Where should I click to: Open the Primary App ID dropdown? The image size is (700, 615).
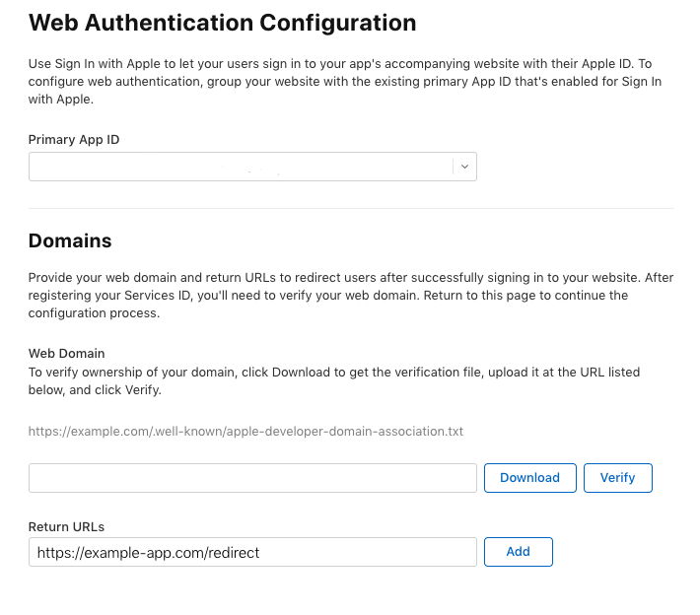coord(242,167)
